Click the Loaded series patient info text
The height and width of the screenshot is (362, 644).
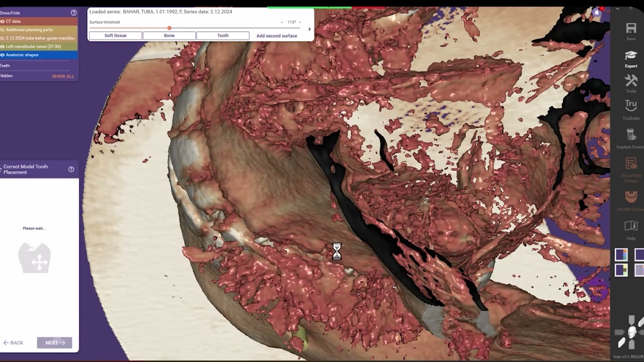coord(161,12)
